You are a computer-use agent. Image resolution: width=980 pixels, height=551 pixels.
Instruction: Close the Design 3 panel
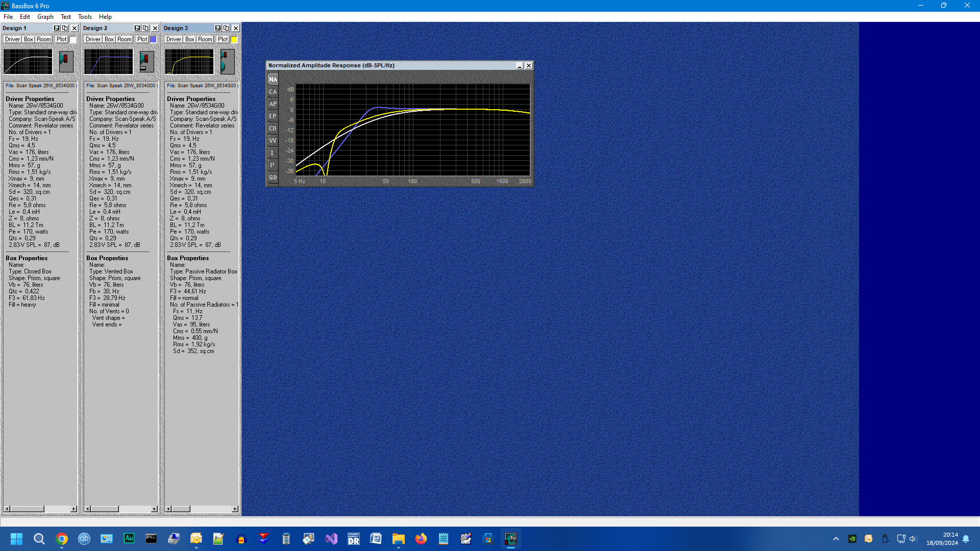(x=235, y=28)
